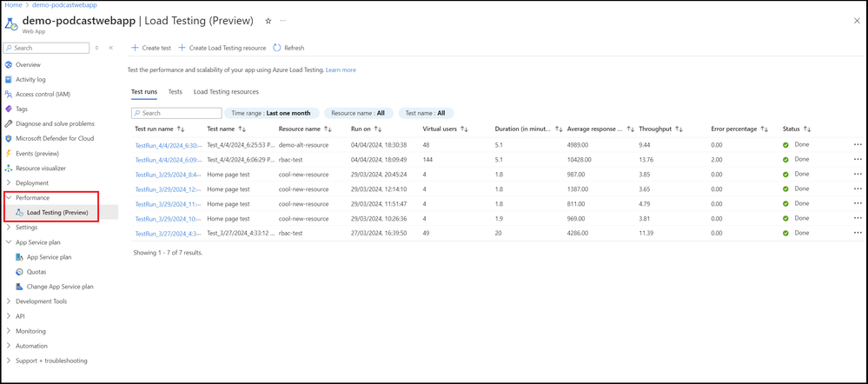Open more options for 16:39:50 run

[x=858, y=233]
